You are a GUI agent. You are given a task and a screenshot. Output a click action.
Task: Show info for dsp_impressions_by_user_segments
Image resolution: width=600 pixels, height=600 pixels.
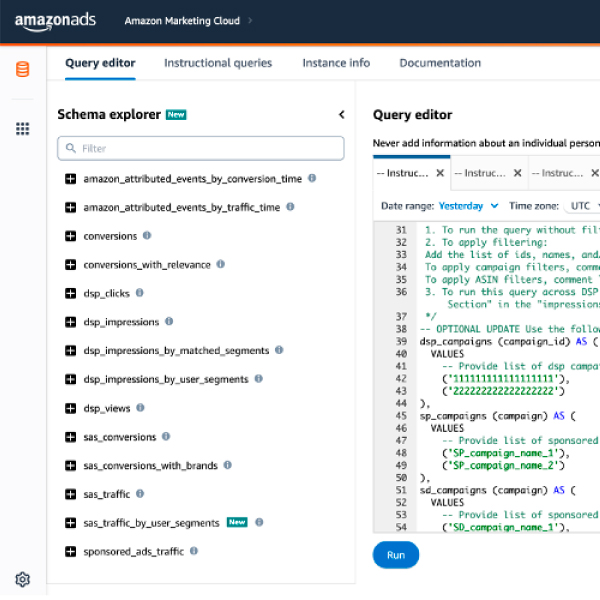click(259, 378)
